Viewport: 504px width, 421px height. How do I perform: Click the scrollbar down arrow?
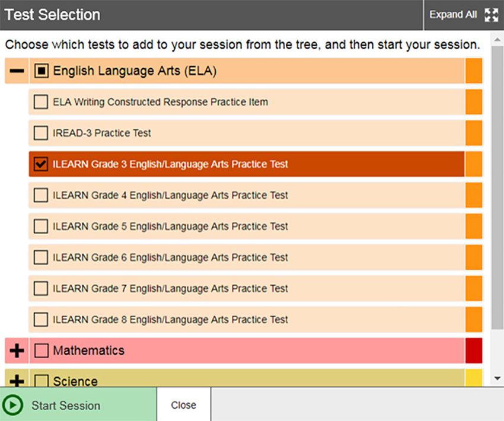click(497, 378)
